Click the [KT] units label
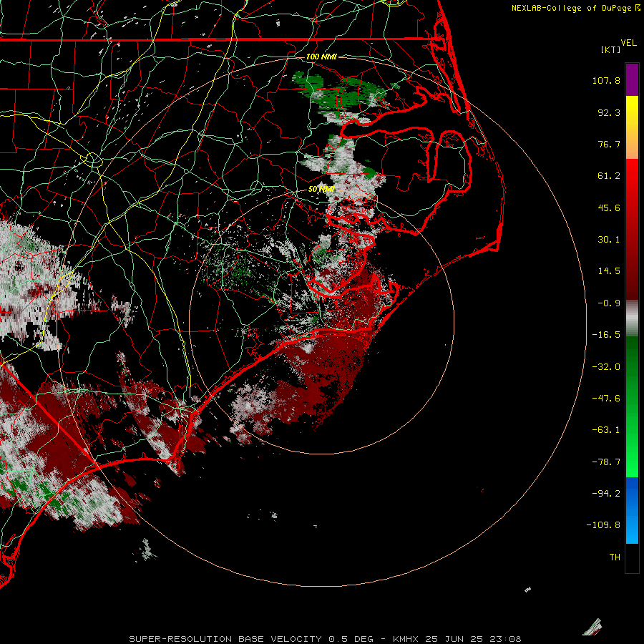Image resolution: width=644 pixels, height=644 pixels. pos(611,49)
